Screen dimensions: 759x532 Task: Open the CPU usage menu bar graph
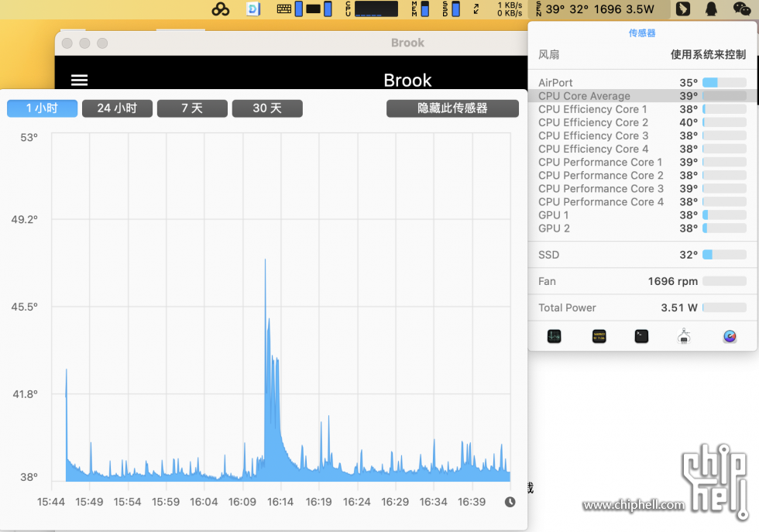tap(372, 9)
